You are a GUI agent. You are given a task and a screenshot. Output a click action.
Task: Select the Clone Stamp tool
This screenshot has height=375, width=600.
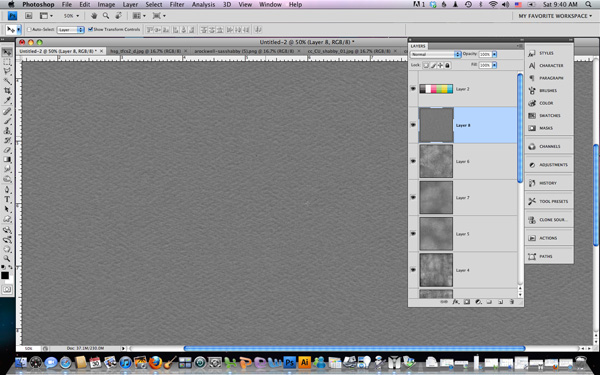pyautogui.click(x=7, y=131)
